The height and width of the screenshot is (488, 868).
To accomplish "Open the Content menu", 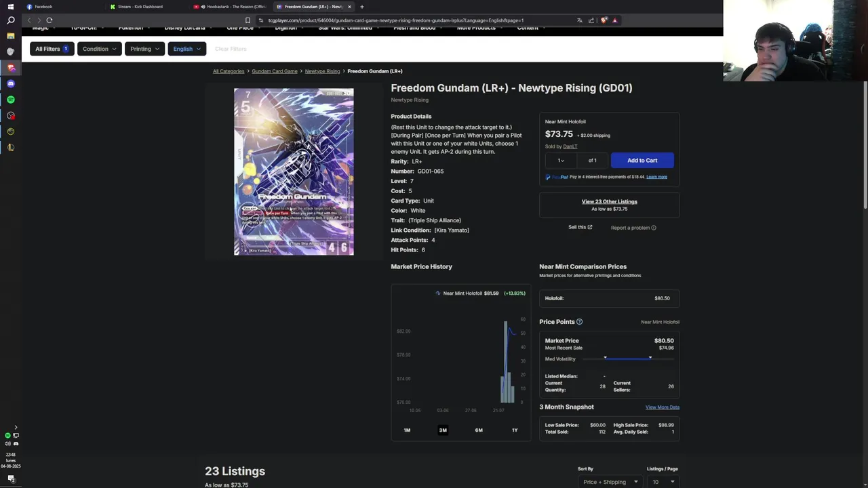I will pyautogui.click(x=531, y=28).
